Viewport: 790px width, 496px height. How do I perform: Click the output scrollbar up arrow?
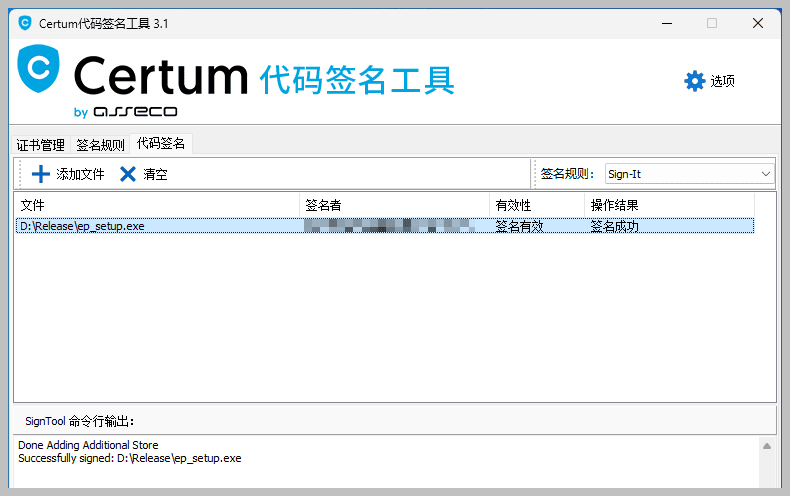[x=767, y=446]
